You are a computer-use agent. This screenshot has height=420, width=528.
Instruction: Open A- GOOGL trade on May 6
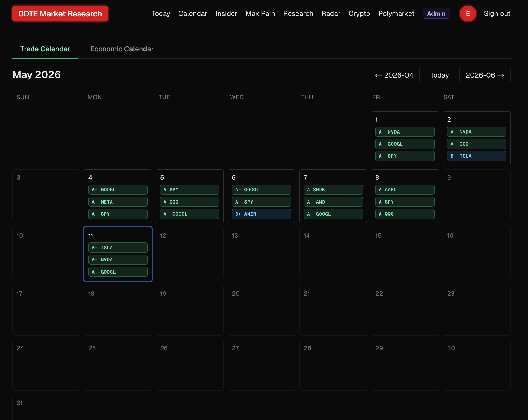coord(261,190)
